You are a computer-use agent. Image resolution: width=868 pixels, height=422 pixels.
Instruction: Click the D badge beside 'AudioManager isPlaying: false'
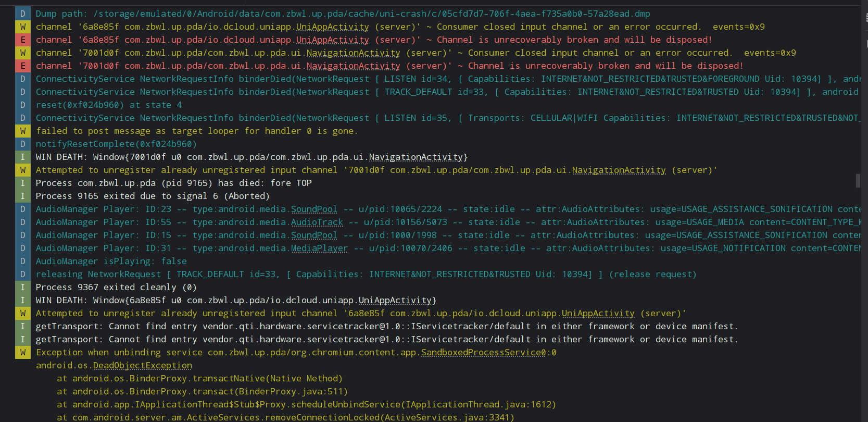click(23, 261)
